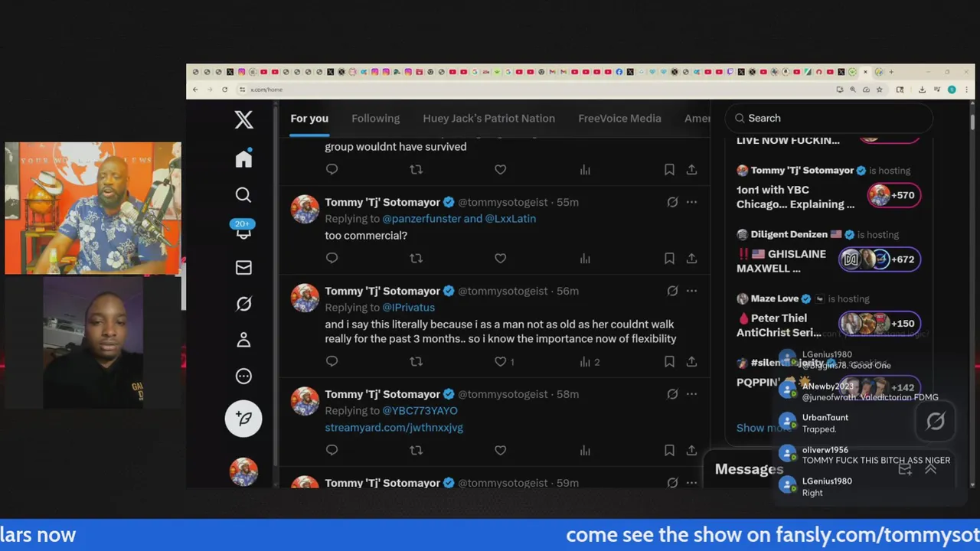Bookmark the 'group wouldnt have survived' post
980x551 pixels.
pyautogui.click(x=669, y=169)
